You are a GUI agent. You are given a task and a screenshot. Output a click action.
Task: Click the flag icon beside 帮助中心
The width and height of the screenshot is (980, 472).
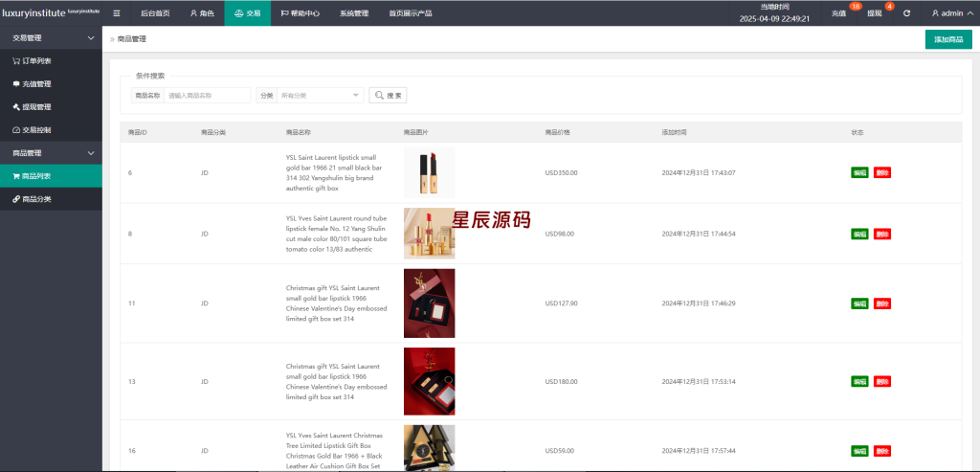284,13
